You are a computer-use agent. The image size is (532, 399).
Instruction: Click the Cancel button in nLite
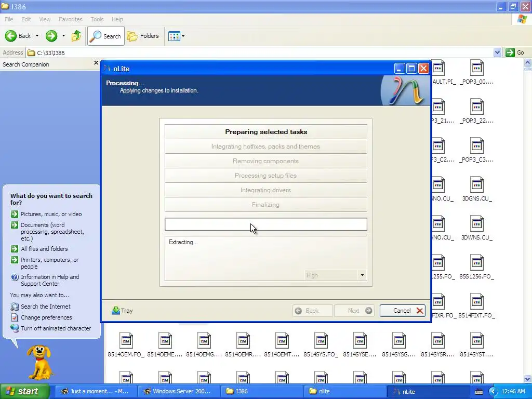coord(403,311)
